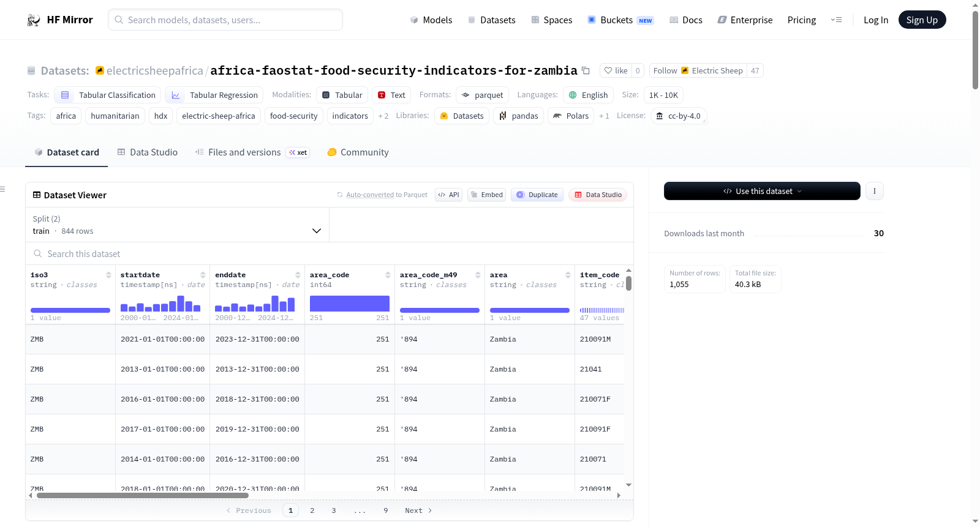Select the Tabular modality tag
This screenshot has height=527, width=980.
[x=342, y=95]
